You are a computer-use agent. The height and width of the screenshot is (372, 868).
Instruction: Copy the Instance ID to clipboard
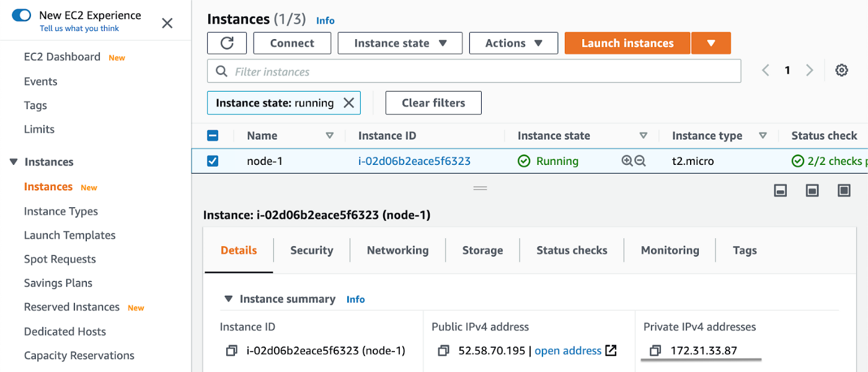[x=231, y=351]
